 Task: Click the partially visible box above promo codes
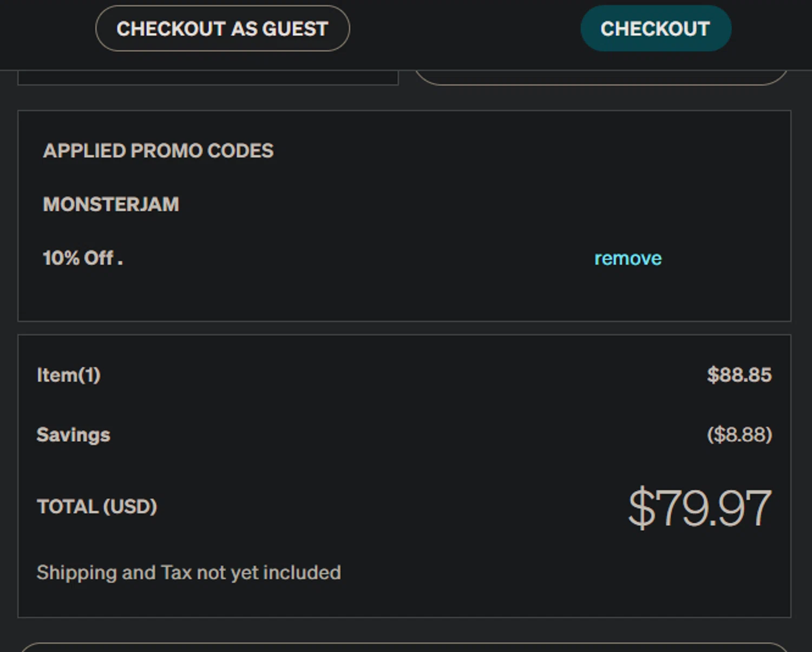(x=208, y=77)
